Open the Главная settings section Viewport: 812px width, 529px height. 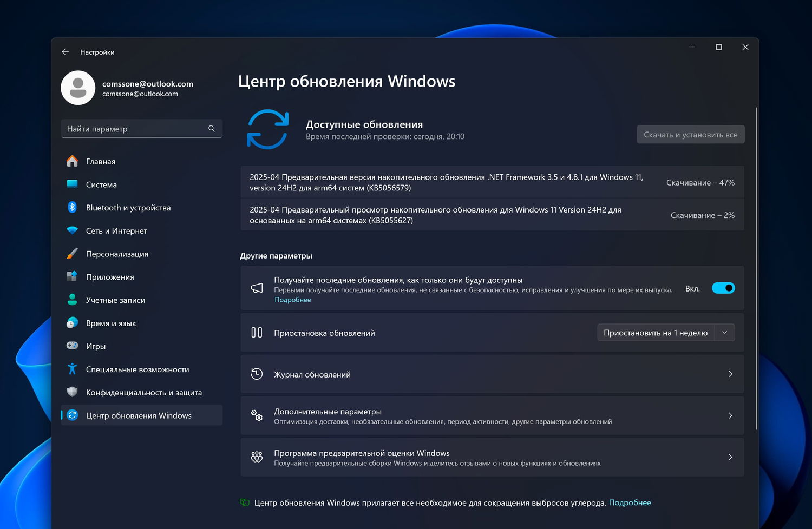(142, 161)
